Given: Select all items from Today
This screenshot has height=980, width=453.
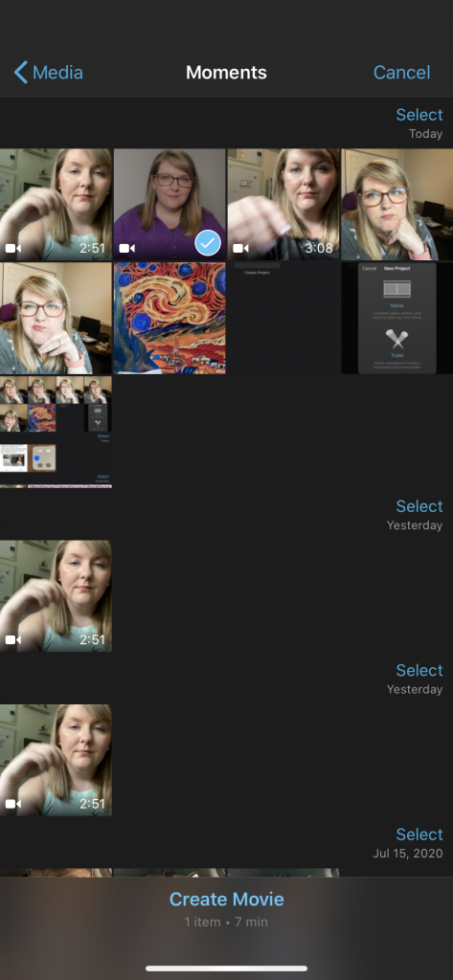Looking at the screenshot, I should click(419, 115).
